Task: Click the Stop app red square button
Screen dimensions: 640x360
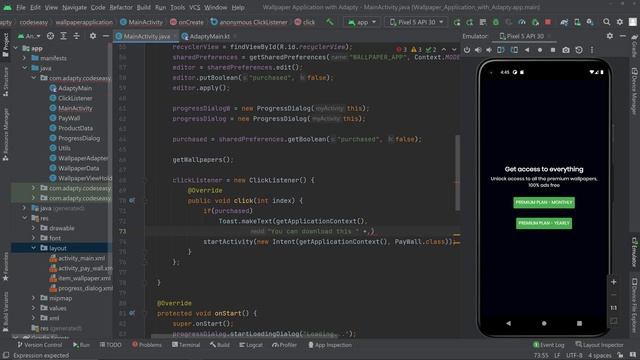Action: (x=548, y=22)
